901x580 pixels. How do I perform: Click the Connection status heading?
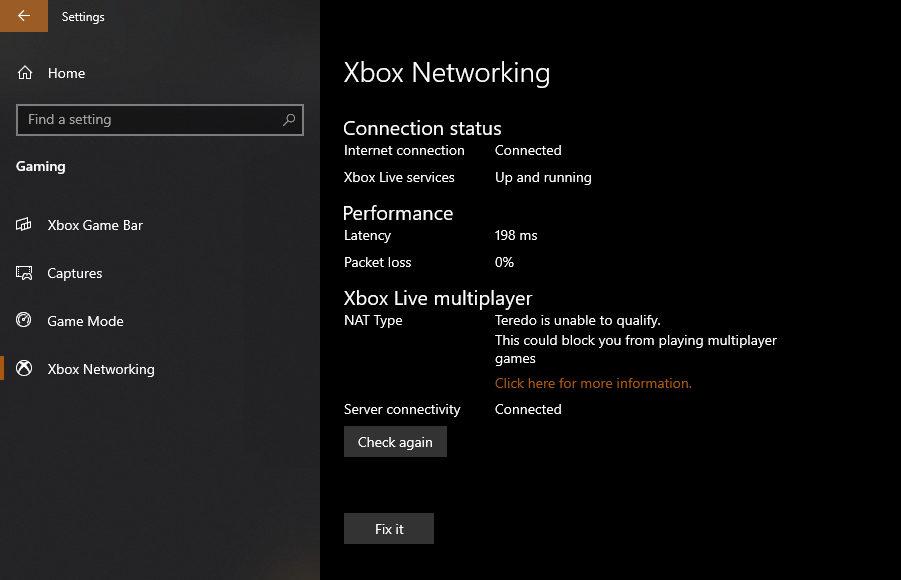click(x=422, y=128)
